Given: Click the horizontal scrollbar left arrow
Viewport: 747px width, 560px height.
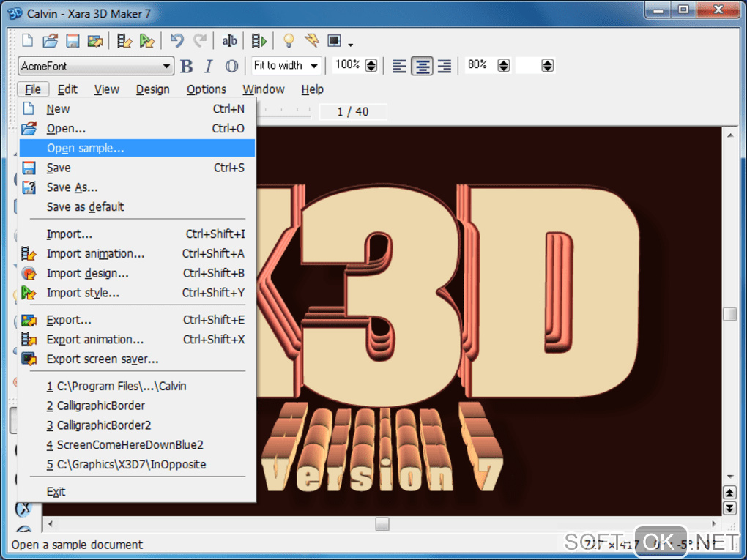Looking at the screenshot, I should tap(51, 524).
